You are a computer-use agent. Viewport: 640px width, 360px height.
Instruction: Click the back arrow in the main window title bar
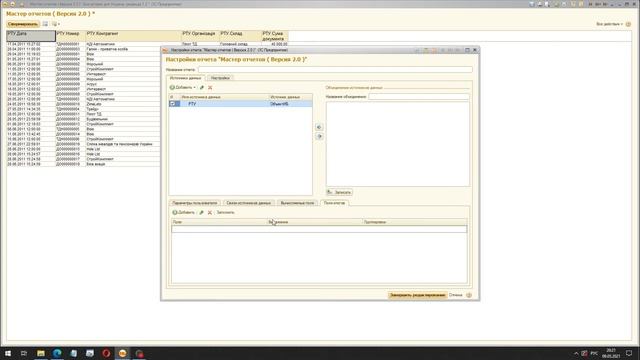pyautogui.click(x=4, y=4)
